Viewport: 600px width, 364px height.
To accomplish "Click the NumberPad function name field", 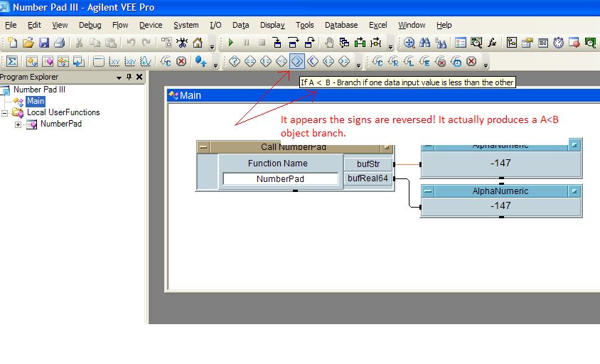I will point(280,179).
